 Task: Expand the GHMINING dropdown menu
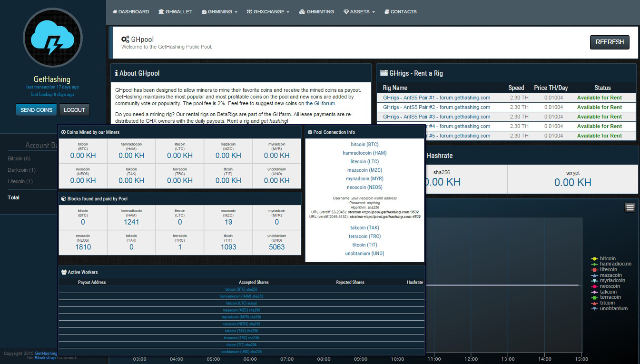click(219, 12)
